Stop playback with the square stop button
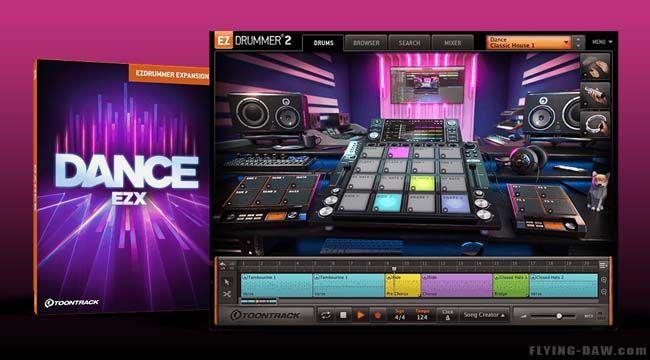 coord(343,315)
